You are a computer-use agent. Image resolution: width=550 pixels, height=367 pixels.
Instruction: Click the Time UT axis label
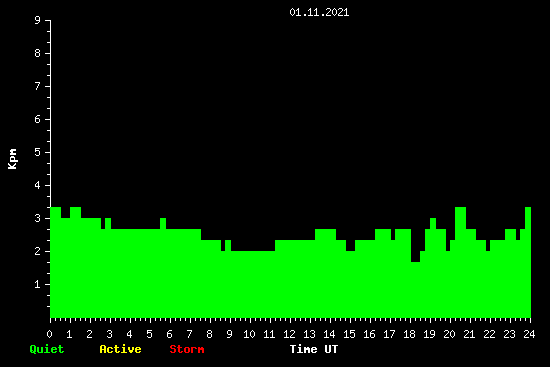coord(314,349)
